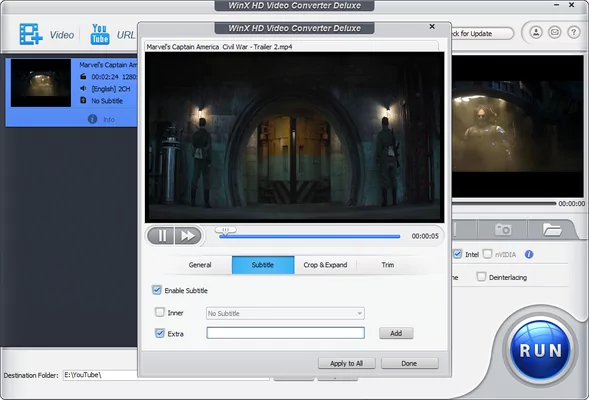Enable the nVIDIA checkbox
The height and width of the screenshot is (400, 589).
tap(487, 254)
